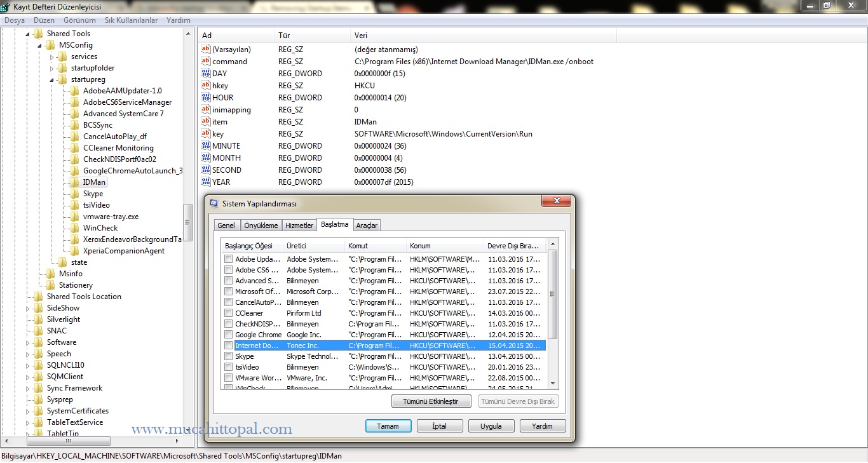The height and width of the screenshot is (463, 868).
Task: Click the string value icon for hkey
Action: pos(206,85)
